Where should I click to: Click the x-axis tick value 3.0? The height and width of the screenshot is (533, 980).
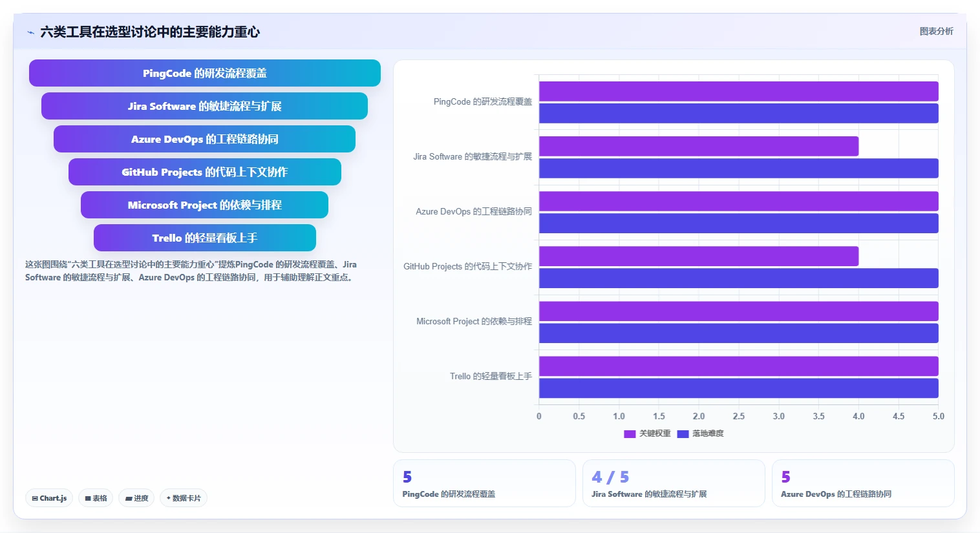coord(779,417)
